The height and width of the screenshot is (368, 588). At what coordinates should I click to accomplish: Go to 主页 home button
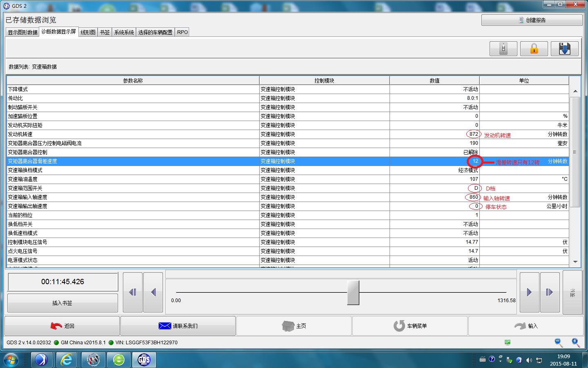click(294, 326)
